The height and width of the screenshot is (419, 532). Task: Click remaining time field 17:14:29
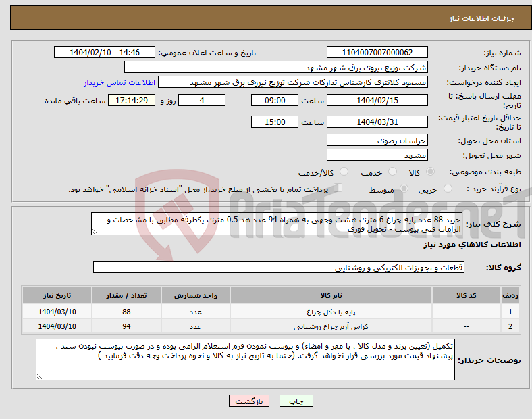(x=132, y=100)
